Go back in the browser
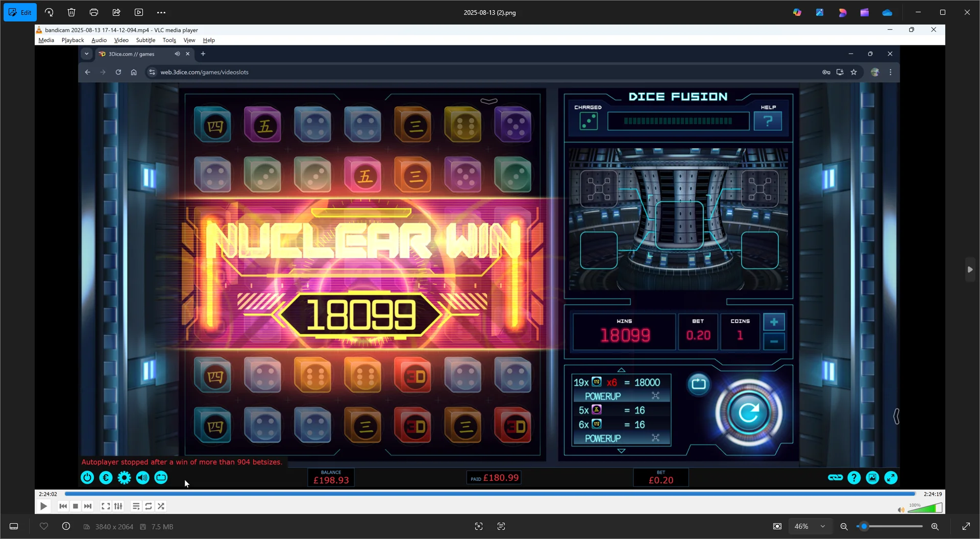The height and width of the screenshot is (539, 980). (x=87, y=72)
